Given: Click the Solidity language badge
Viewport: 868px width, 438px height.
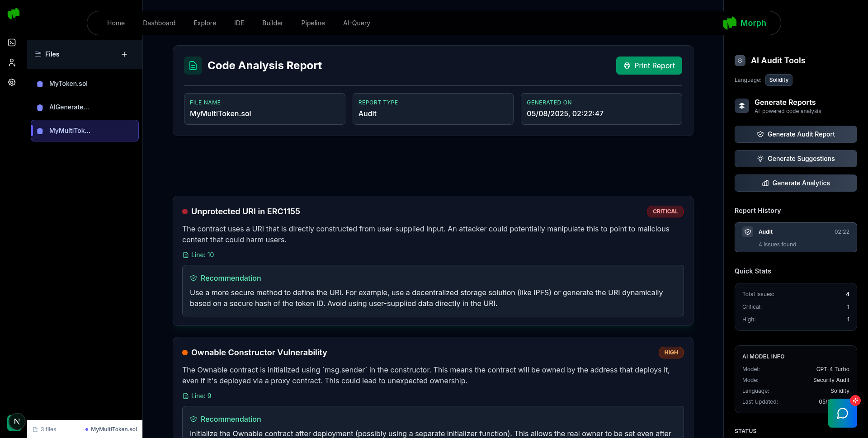Looking at the screenshot, I should click(778, 80).
